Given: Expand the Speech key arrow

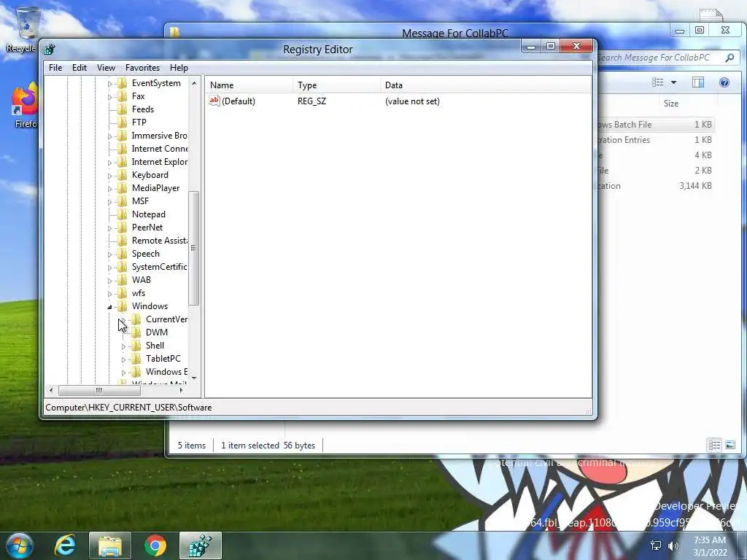Looking at the screenshot, I should [x=109, y=254].
